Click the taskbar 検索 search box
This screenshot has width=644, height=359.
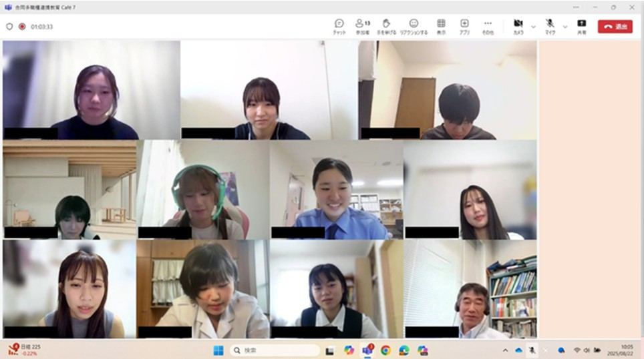[x=275, y=350]
